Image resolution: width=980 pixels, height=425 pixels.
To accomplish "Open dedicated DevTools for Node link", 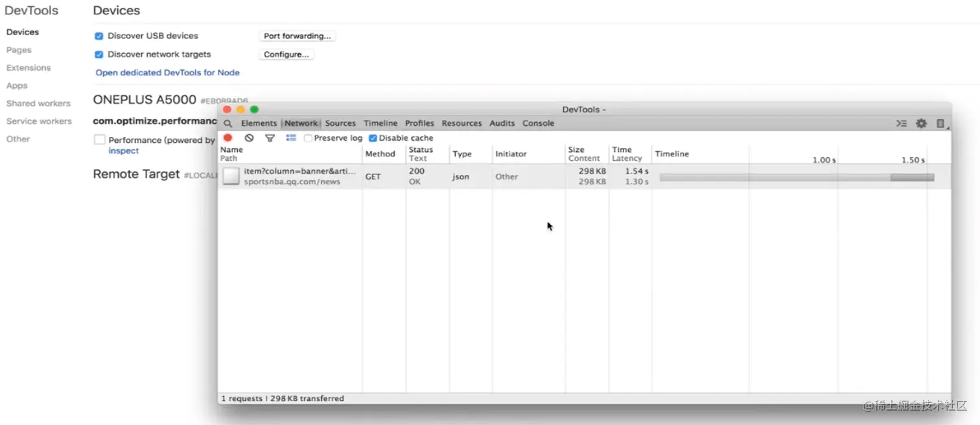I will tap(167, 73).
